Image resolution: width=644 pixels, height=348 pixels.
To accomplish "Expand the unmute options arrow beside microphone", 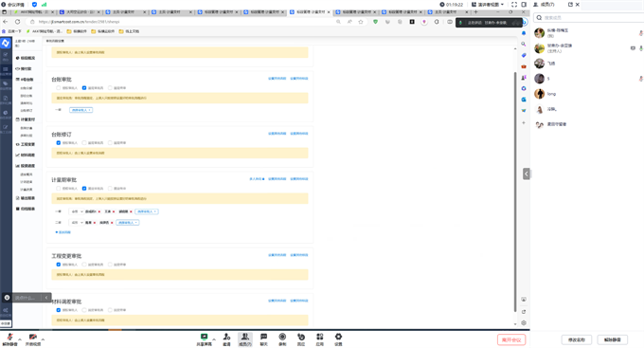I will tap(20, 339).
